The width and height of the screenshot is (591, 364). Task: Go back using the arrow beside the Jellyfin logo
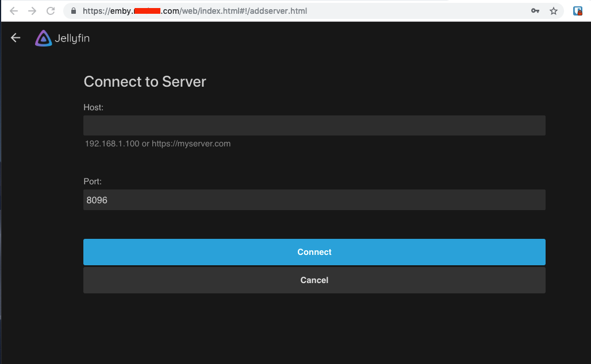[15, 37]
